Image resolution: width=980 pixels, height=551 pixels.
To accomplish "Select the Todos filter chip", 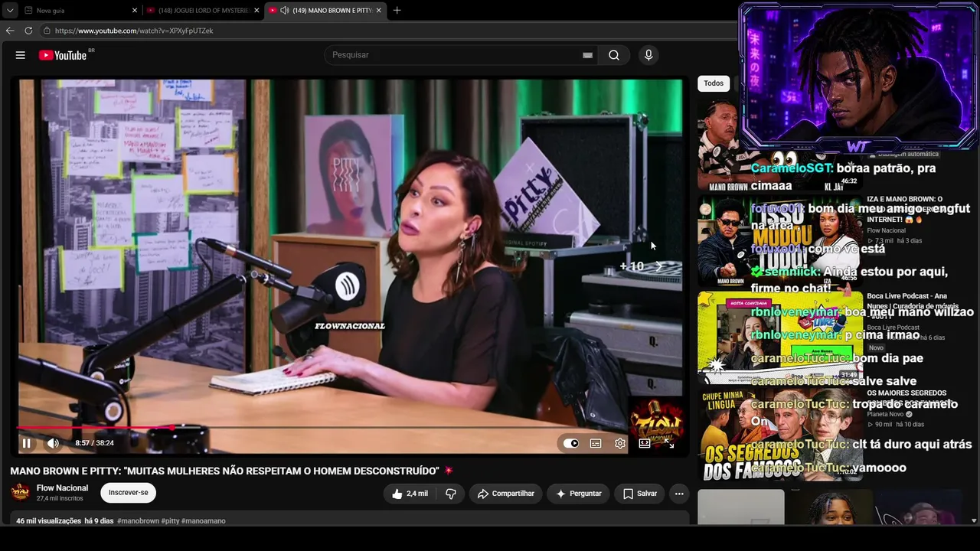I will (714, 83).
